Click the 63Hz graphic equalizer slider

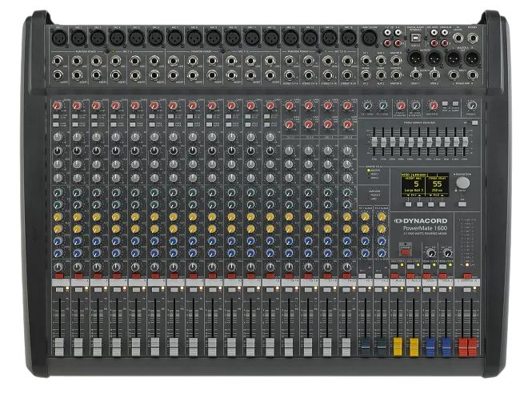click(x=374, y=143)
